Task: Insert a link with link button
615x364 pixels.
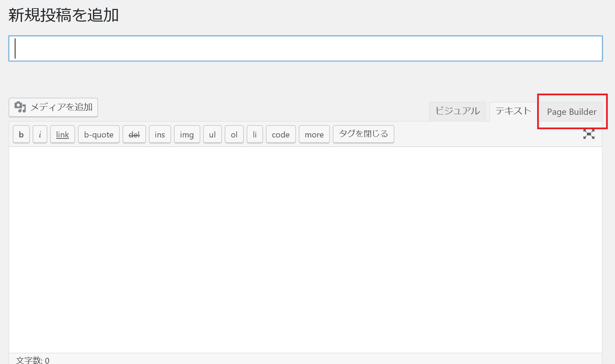Action: (x=62, y=134)
